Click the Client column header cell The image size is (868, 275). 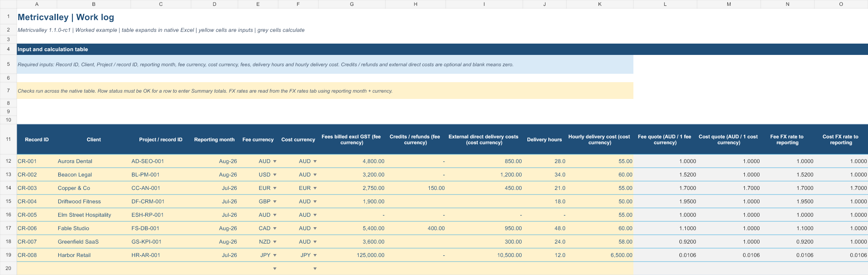(94, 140)
